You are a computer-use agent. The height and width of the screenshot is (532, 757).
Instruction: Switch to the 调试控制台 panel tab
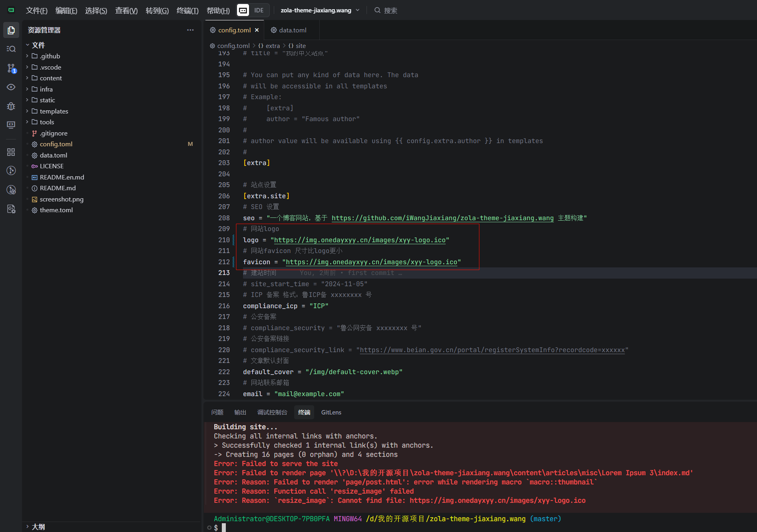pyautogui.click(x=272, y=412)
